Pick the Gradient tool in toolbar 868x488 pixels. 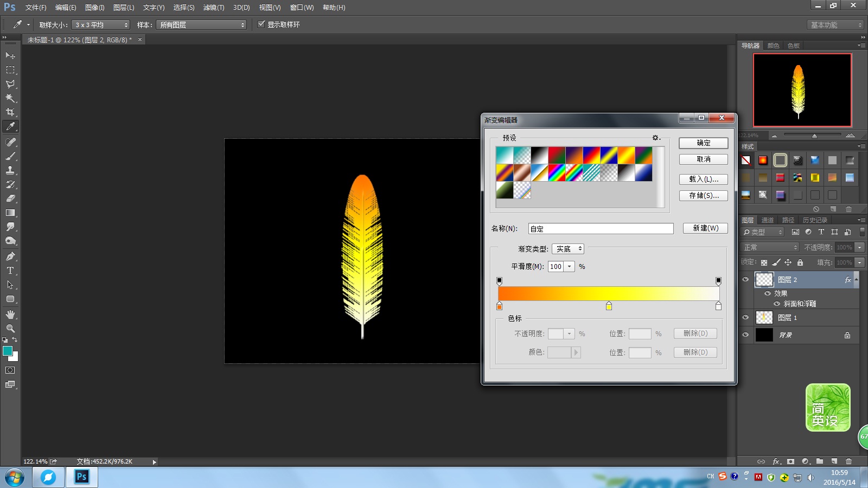pyautogui.click(x=10, y=213)
